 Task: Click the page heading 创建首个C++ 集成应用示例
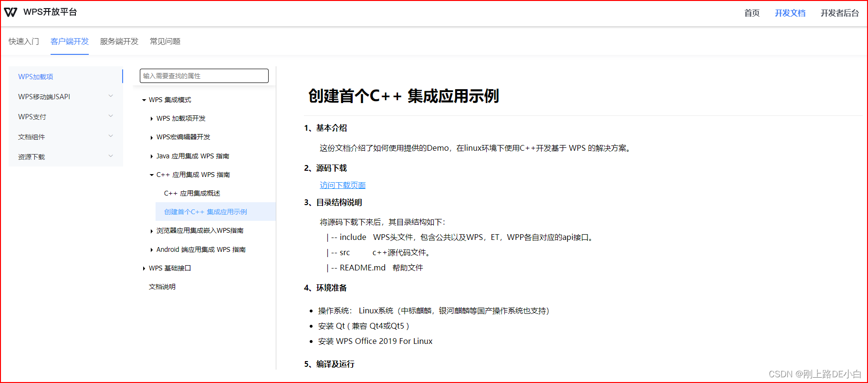click(404, 96)
